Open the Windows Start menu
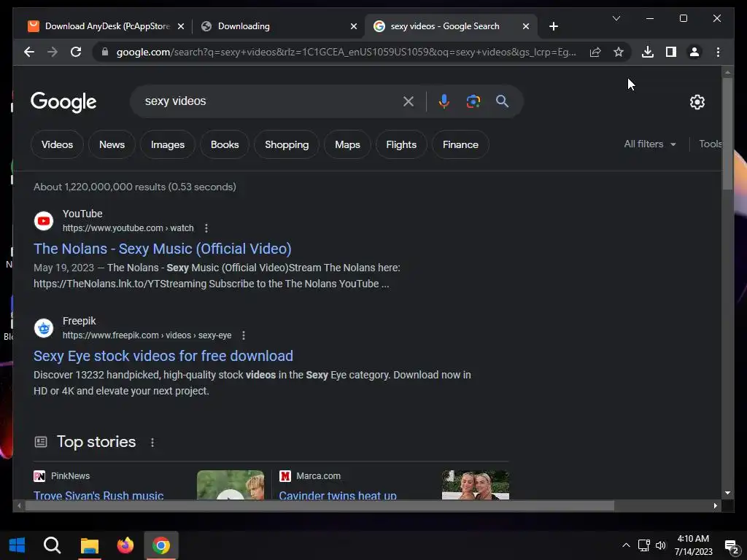This screenshot has width=747, height=560. click(x=18, y=545)
